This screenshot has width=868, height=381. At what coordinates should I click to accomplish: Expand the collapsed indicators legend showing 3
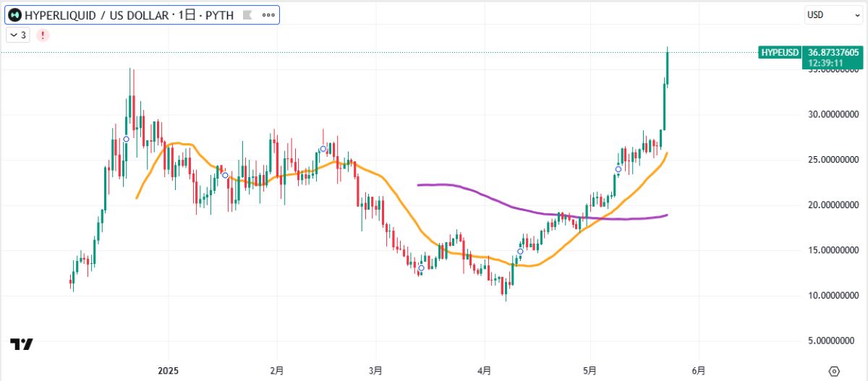pos(19,35)
